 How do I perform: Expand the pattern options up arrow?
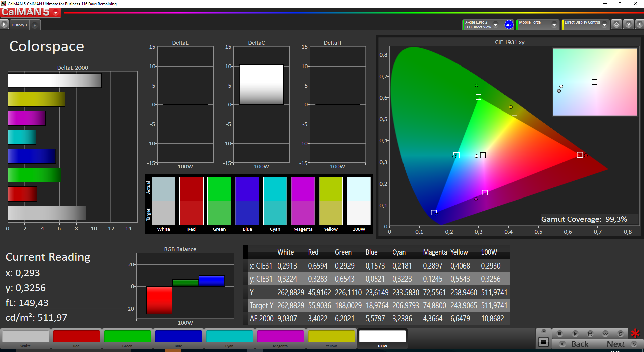[544, 332]
